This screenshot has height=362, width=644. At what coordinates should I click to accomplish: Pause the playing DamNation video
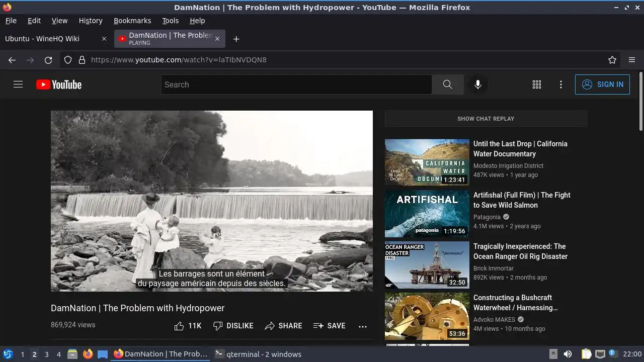pyautogui.click(x=212, y=201)
